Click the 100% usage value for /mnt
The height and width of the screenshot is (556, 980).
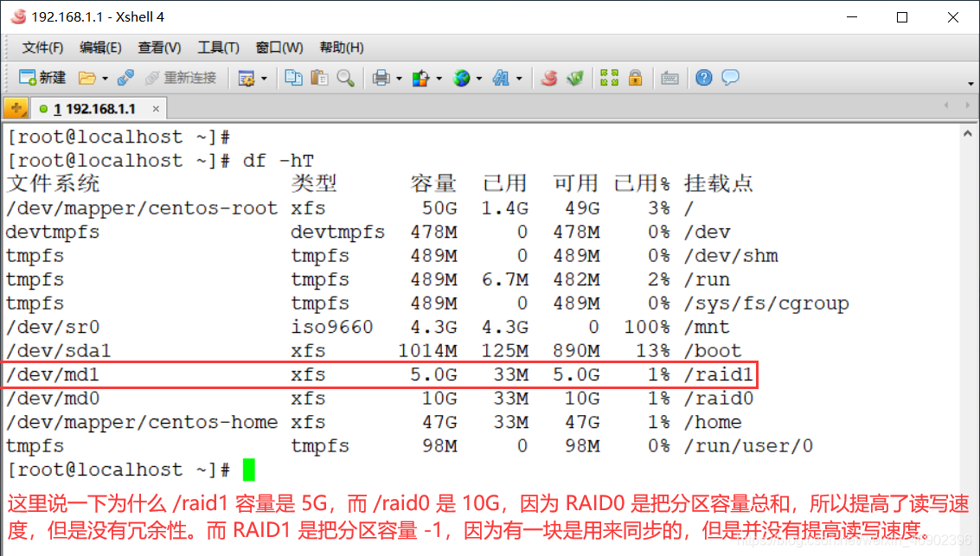pos(647,327)
